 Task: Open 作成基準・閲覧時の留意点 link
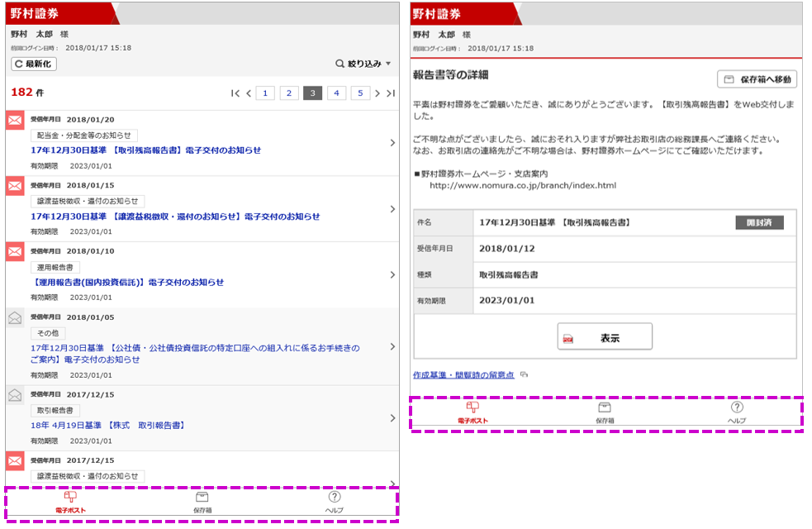(463, 374)
